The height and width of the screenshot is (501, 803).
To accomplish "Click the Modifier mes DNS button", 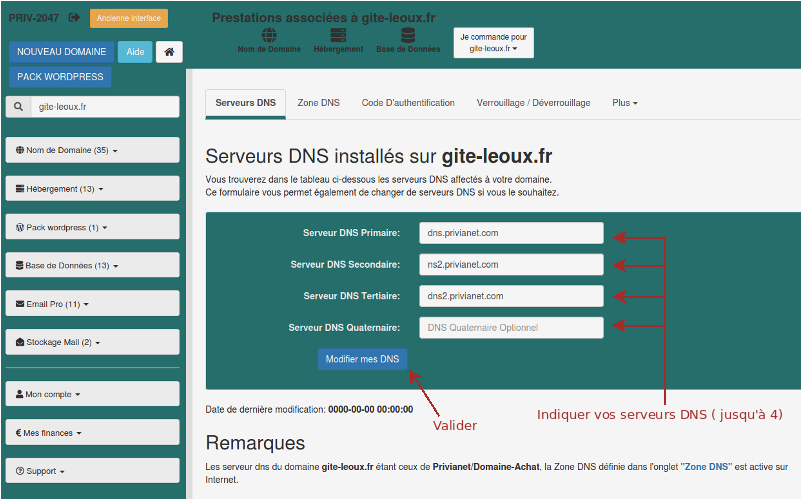I will tap(363, 359).
